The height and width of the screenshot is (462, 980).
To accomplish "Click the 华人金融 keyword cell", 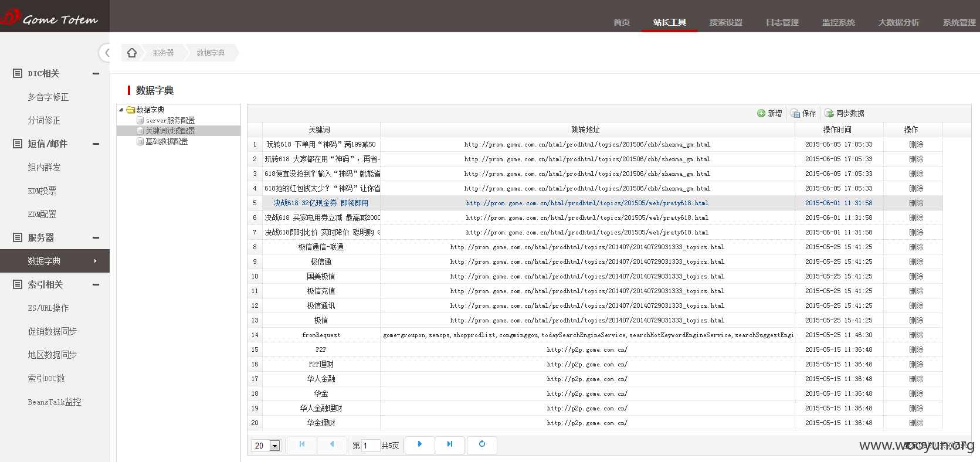I will 321,379.
